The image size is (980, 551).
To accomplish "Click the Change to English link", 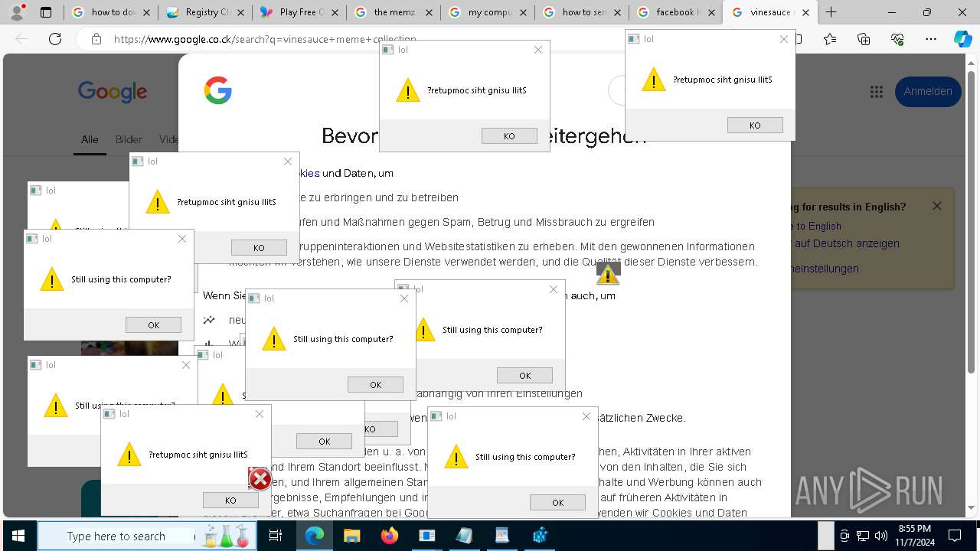I will point(818,226).
